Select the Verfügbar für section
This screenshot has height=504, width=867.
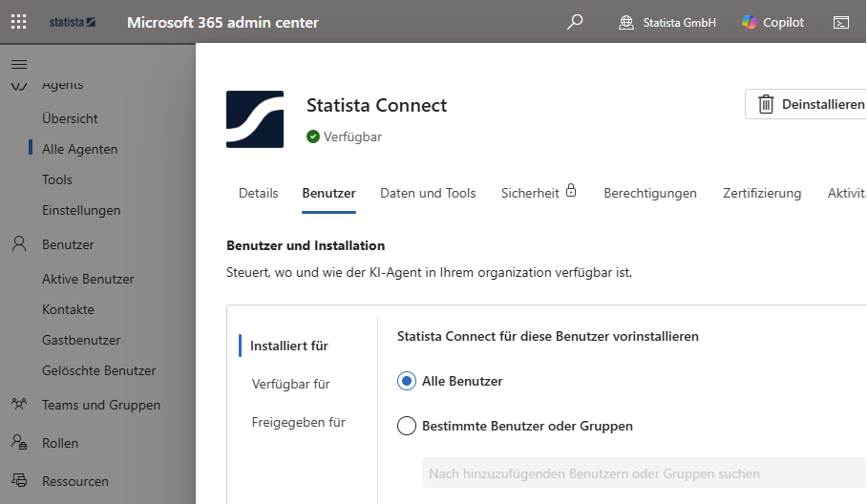(291, 384)
